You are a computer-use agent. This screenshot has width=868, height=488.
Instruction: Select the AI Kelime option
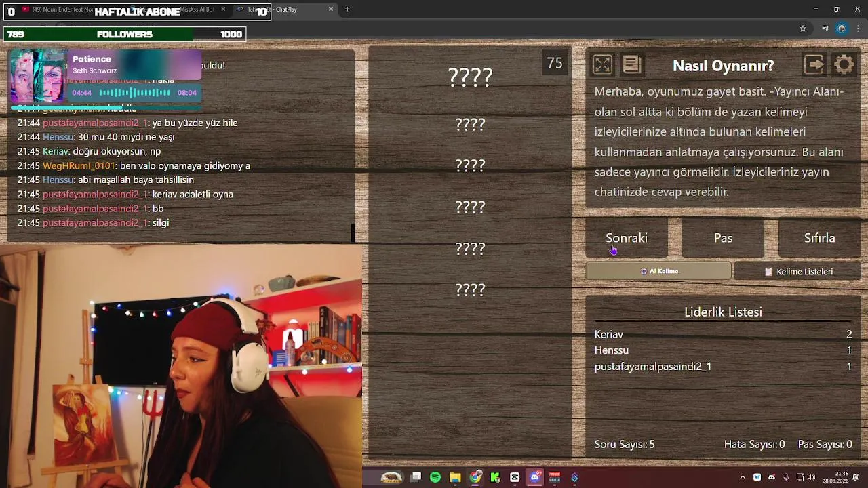(658, 271)
